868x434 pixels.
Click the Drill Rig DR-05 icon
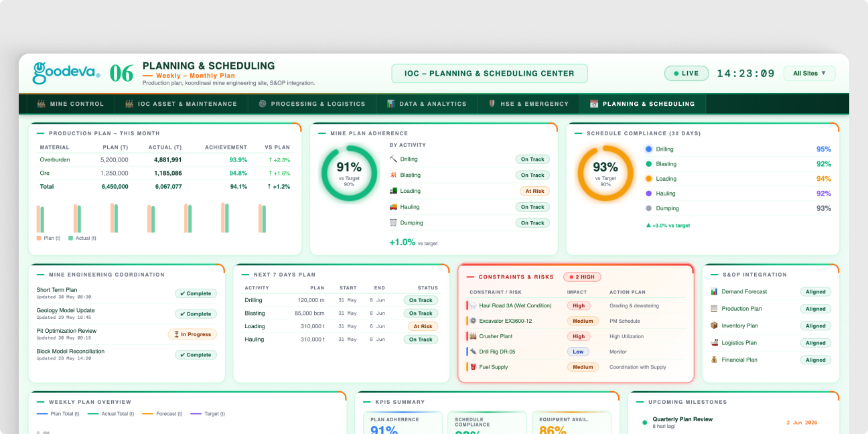click(473, 352)
